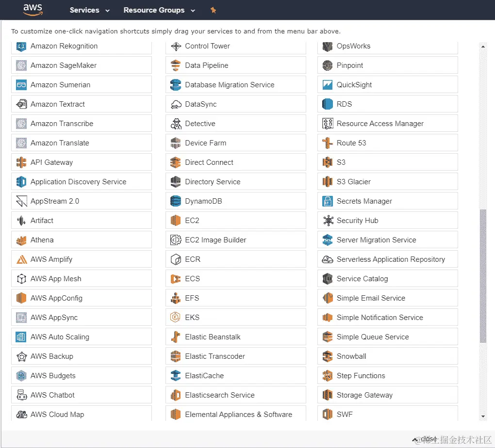Open Direct Connect
495x448 pixels.
tap(236, 162)
